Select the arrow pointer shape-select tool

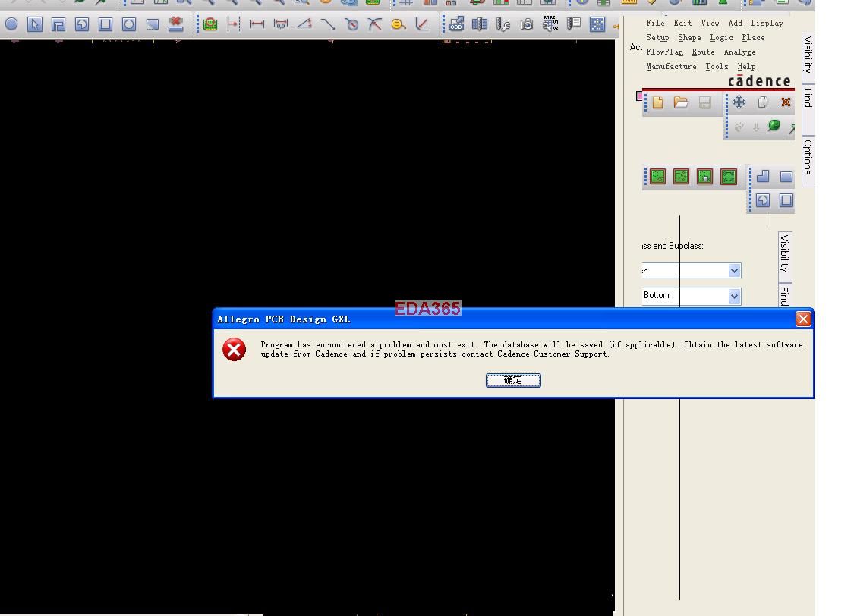[34, 24]
